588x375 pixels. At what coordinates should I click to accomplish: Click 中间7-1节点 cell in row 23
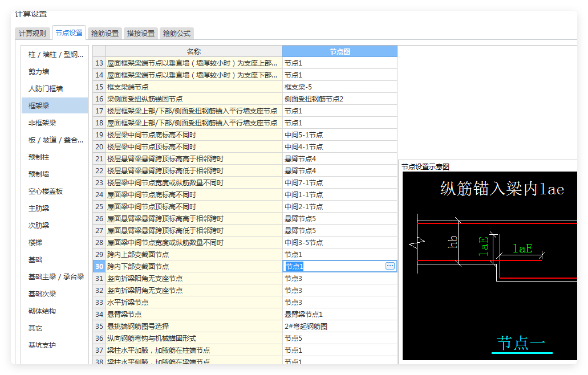pos(340,183)
